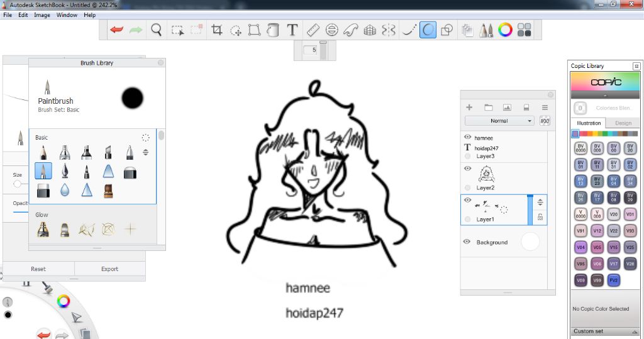Choose the Blur water drop brush
Screen dimensions: 644x339
click(x=65, y=190)
